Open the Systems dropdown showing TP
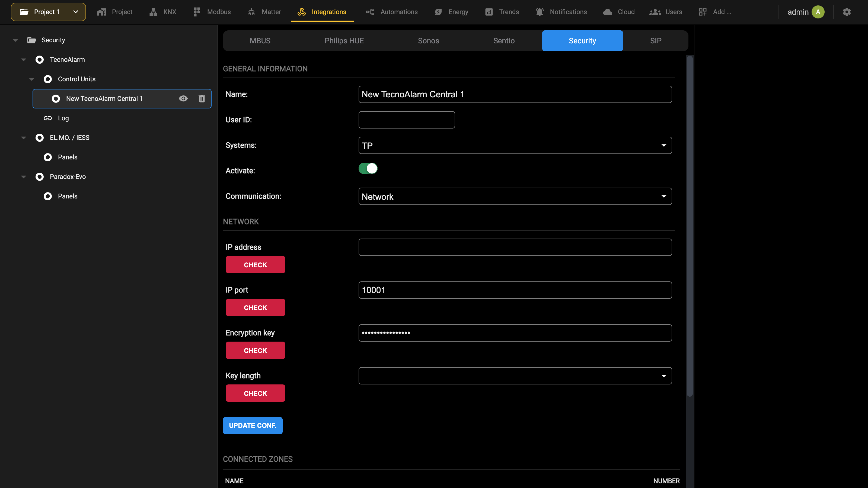The image size is (868, 488). pos(515,146)
